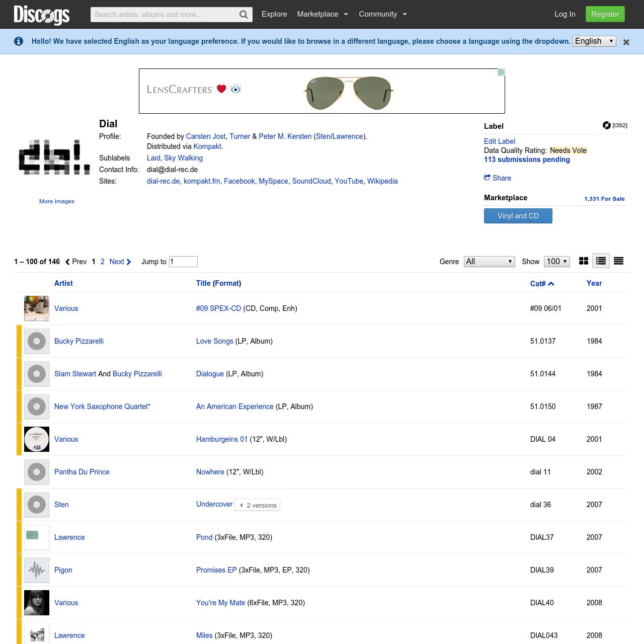Click the Love Songs vinyl placeholder icon
Viewport: 644px width, 644px height.
tap(37, 341)
